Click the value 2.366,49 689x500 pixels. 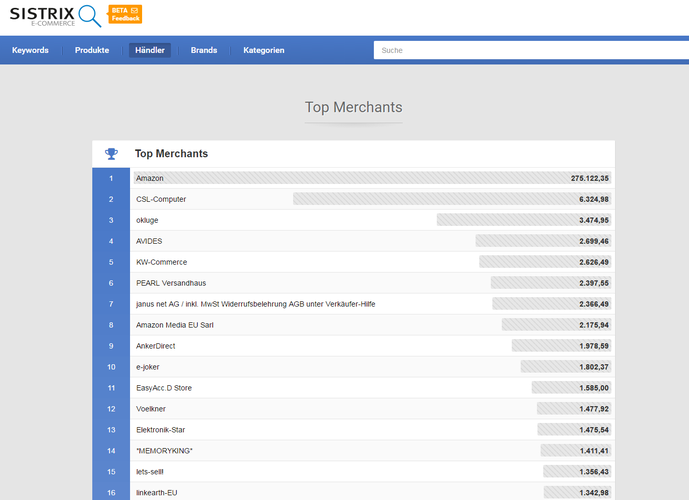[x=594, y=304]
